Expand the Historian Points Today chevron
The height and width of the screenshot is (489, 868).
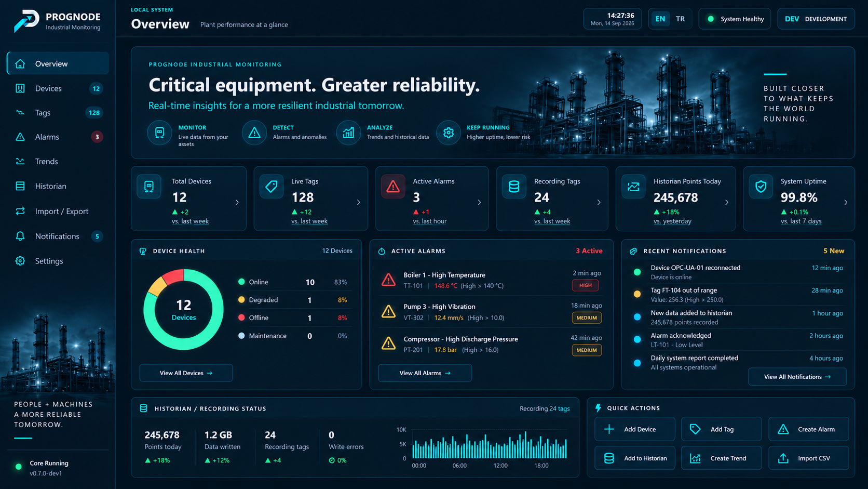click(727, 202)
